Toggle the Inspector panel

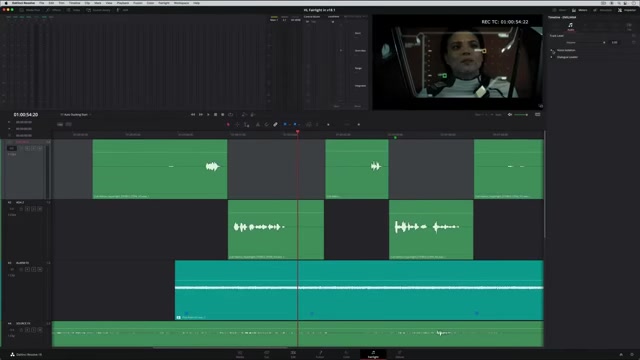click(627, 10)
